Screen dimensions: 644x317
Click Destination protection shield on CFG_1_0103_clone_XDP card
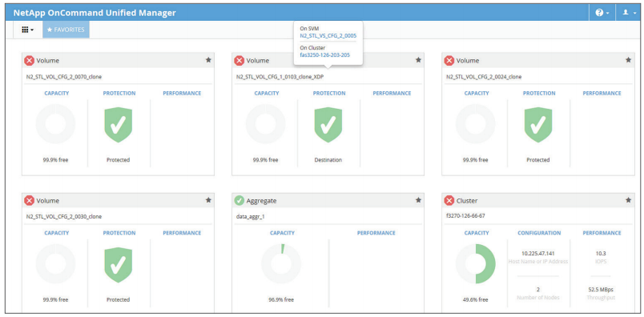328,124
